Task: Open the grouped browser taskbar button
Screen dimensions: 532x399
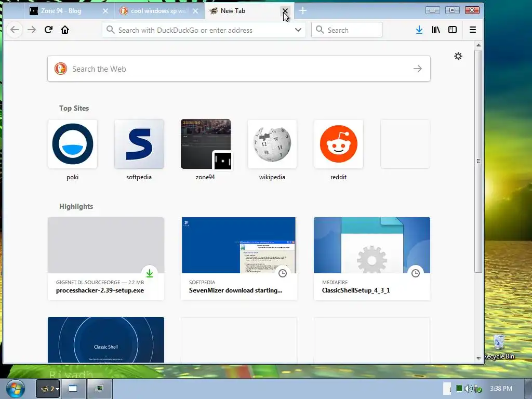Action: click(48, 389)
